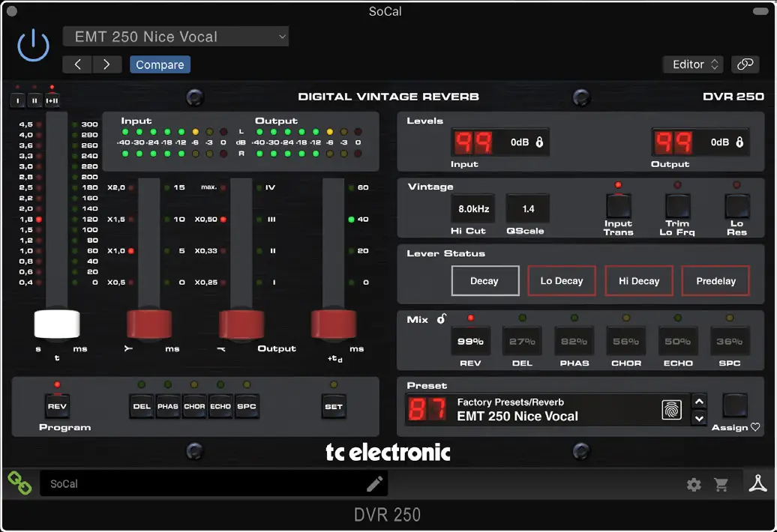
Task: Click the Compare button
Action: [160, 64]
